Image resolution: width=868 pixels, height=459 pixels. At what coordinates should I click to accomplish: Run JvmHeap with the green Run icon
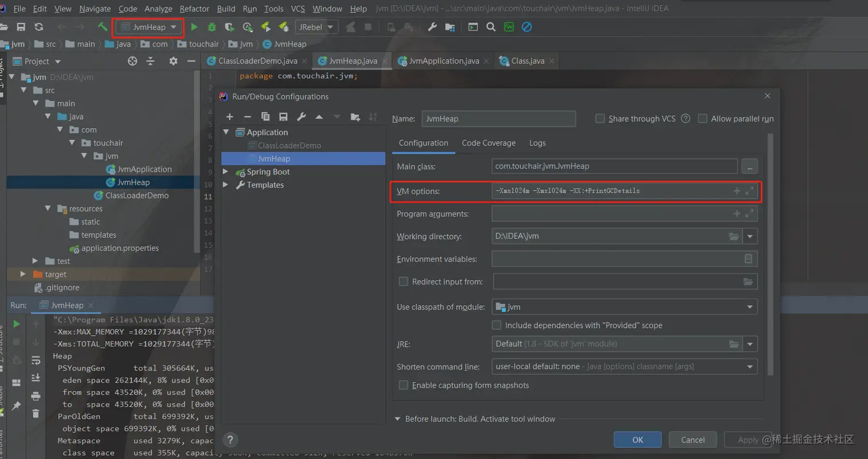click(194, 27)
